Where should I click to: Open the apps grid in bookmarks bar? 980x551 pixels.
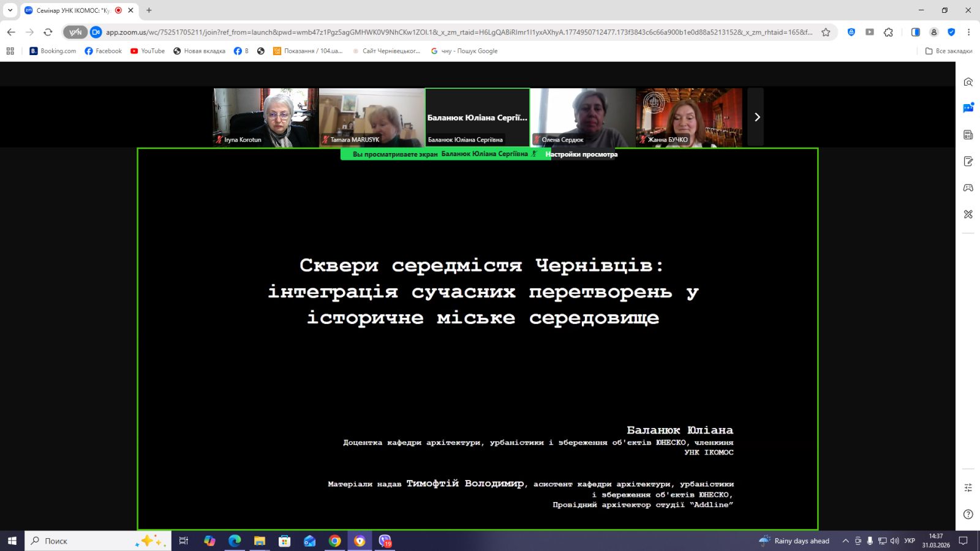tap(10, 51)
